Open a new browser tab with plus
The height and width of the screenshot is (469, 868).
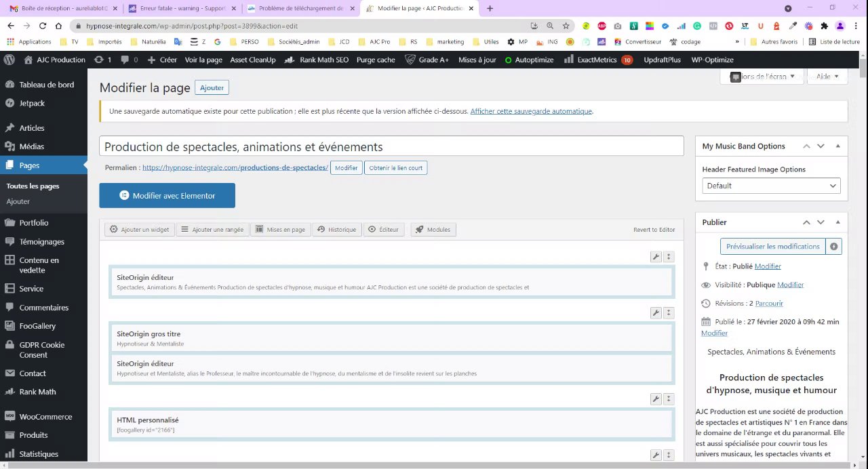click(490, 9)
